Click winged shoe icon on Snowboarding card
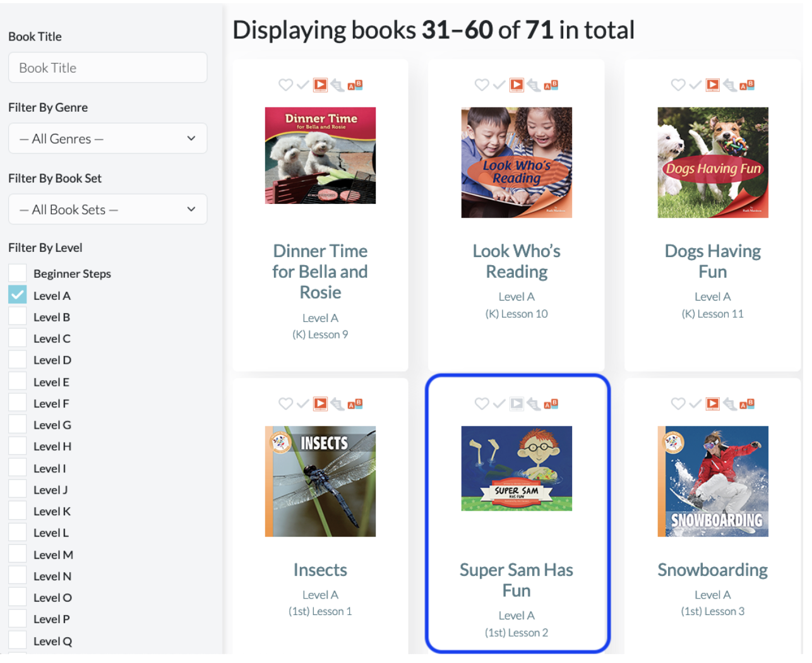The width and height of the screenshot is (812, 663). (731, 403)
